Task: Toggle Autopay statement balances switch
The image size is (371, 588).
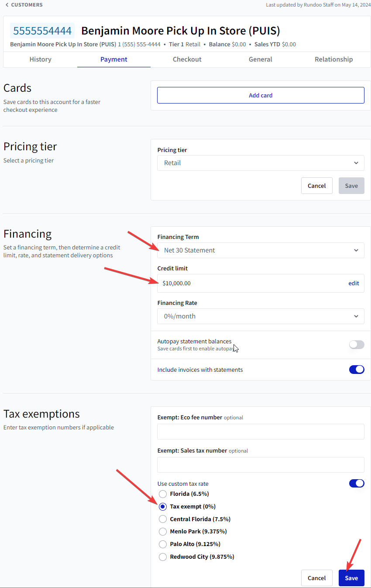Action: 357,345
